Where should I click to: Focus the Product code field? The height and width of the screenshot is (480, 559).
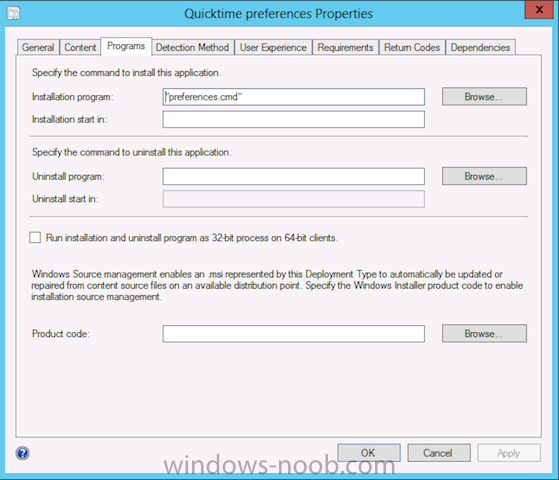coord(293,333)
